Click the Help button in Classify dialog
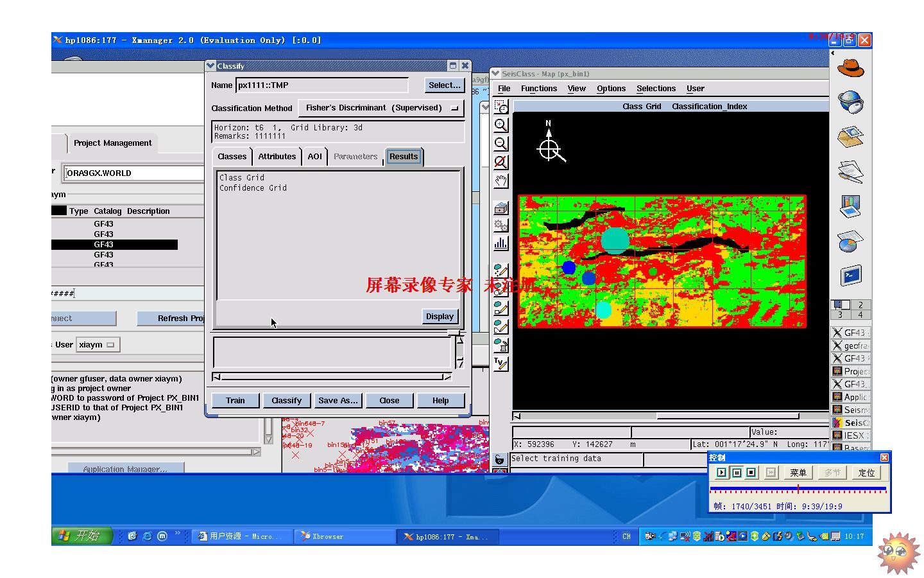The width and height of the screenshot is (924, 578). pos(441,400)
